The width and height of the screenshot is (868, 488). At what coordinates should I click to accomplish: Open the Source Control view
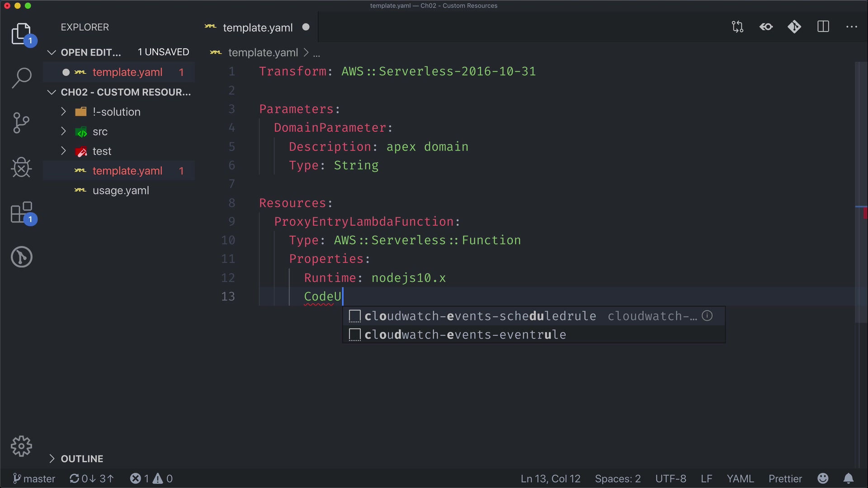[21, 122]
